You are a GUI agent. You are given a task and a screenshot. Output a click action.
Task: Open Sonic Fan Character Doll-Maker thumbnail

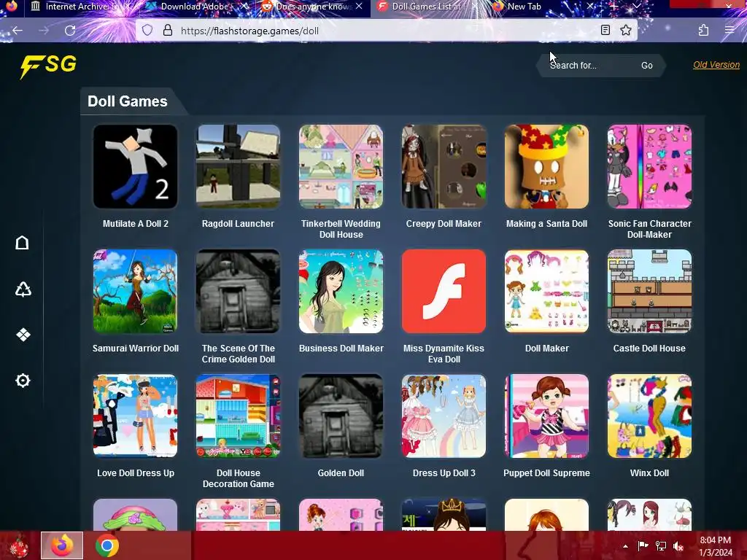650,167
